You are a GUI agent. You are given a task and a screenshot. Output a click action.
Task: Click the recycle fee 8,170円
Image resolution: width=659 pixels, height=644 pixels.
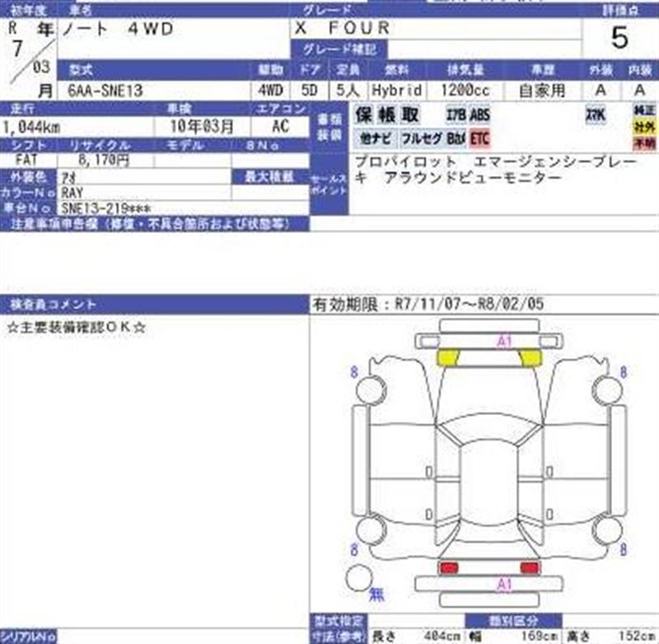coord(104,160)
